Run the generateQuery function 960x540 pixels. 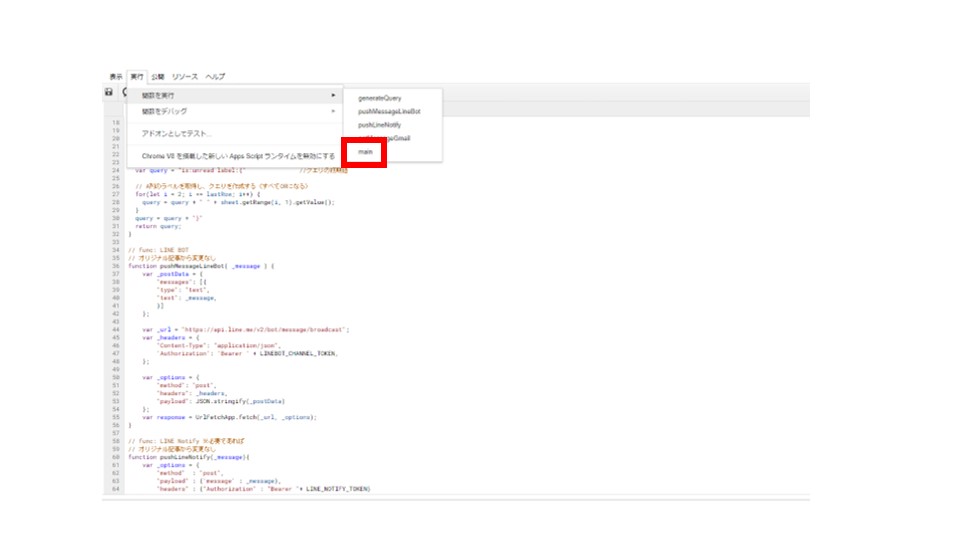pyautogui.click(x=380, y=98)
